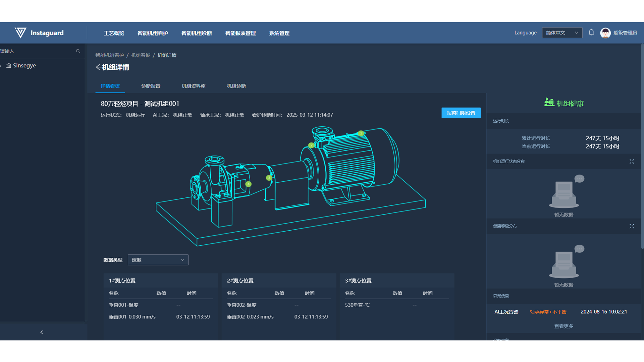Expand the Sinsegye tree node
This screenshot has height=362, width=644.
[1, 66]
